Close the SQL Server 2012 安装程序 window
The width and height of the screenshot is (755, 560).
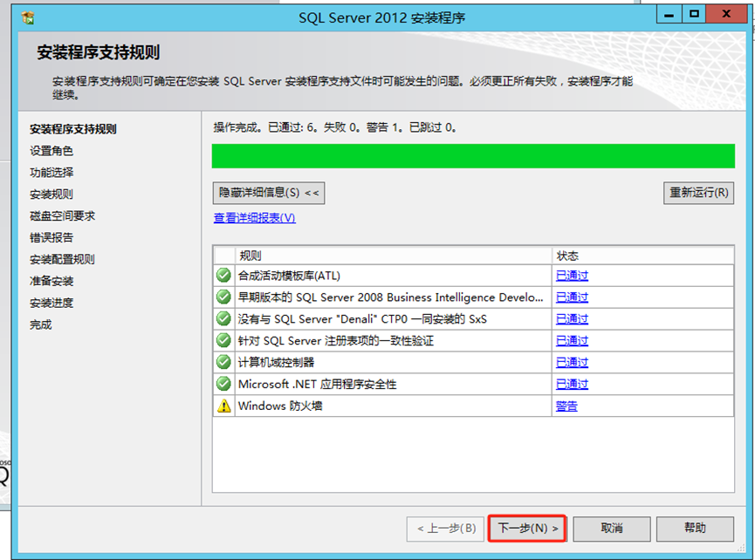click(x=726, y=15)
